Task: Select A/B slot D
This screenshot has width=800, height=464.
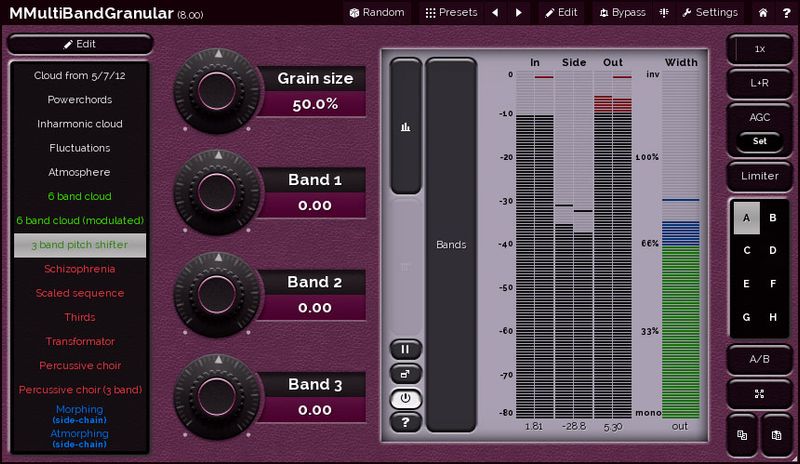Action: pyautogui.click(x=773, y=251)
